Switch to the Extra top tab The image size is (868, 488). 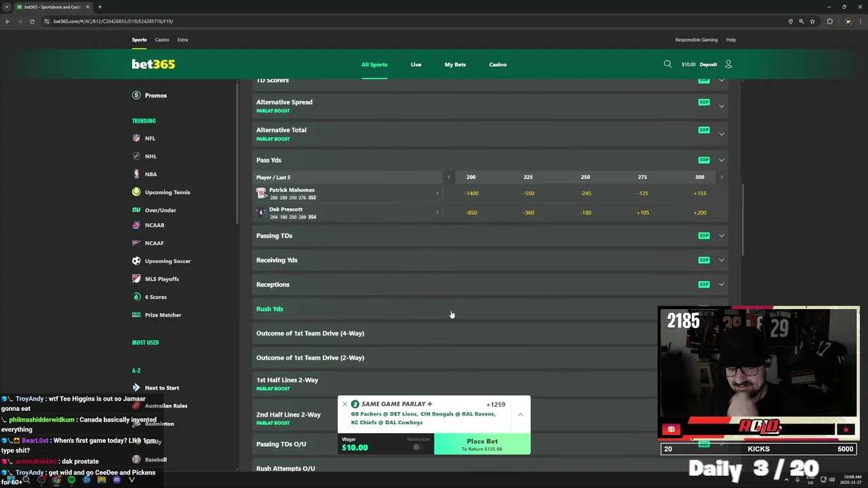coord(182,40)
